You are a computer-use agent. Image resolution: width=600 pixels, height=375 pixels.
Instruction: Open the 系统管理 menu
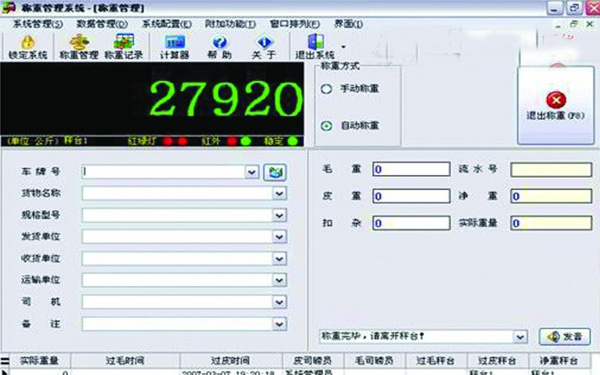pos(38,24)
